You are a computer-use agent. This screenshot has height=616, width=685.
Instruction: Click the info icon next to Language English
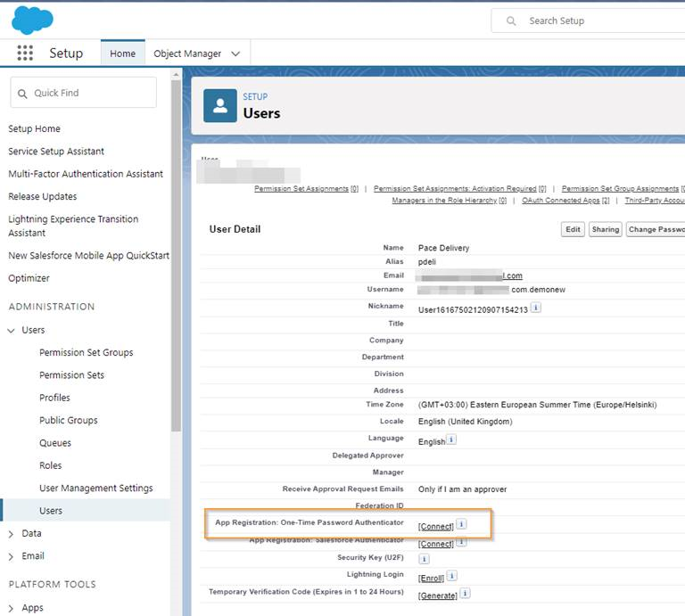pos(451,439)
